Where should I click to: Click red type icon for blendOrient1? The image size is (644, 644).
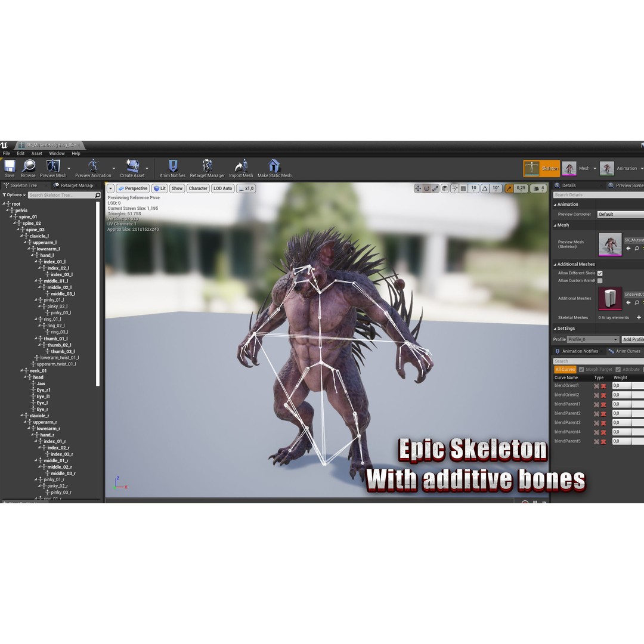603,386
